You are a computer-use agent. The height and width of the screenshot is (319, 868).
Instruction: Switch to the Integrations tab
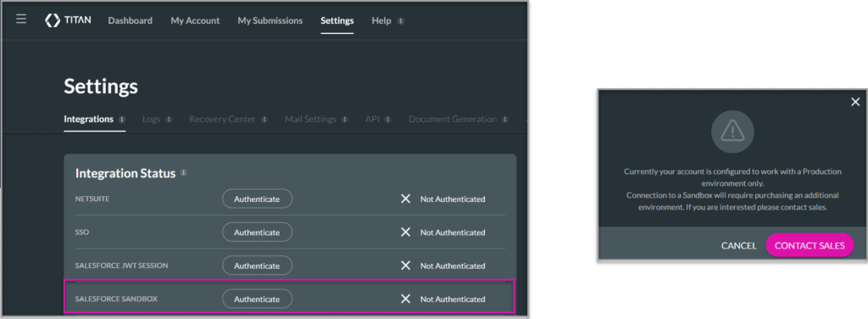(88, 119)
